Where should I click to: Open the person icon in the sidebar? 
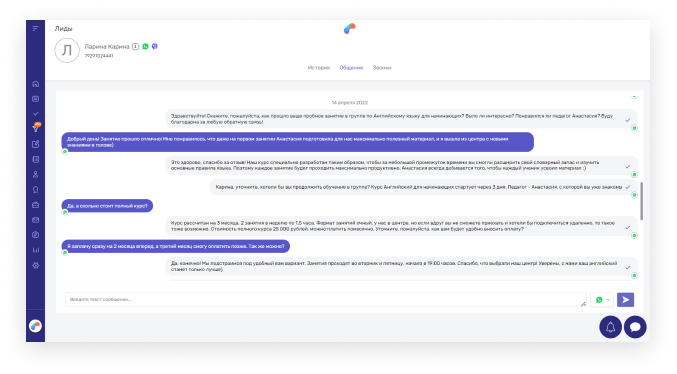pyautogui.click(x=35, y=174)
